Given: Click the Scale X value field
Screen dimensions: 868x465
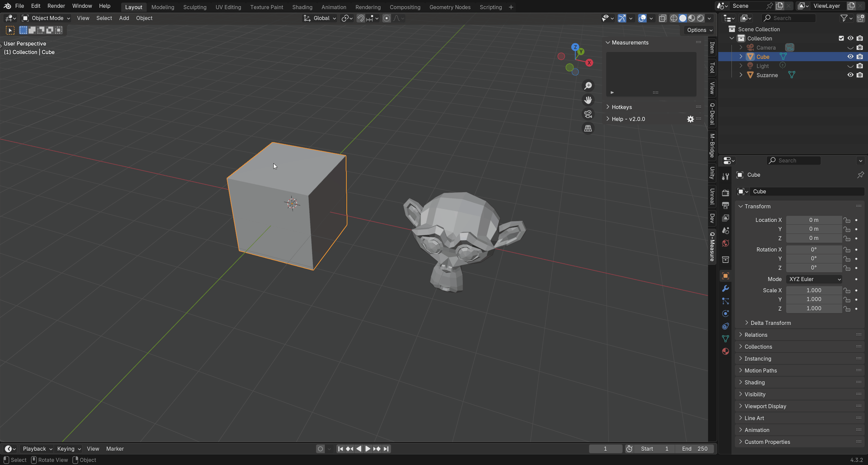Looking at the screenshot, I should click(814, 290).
